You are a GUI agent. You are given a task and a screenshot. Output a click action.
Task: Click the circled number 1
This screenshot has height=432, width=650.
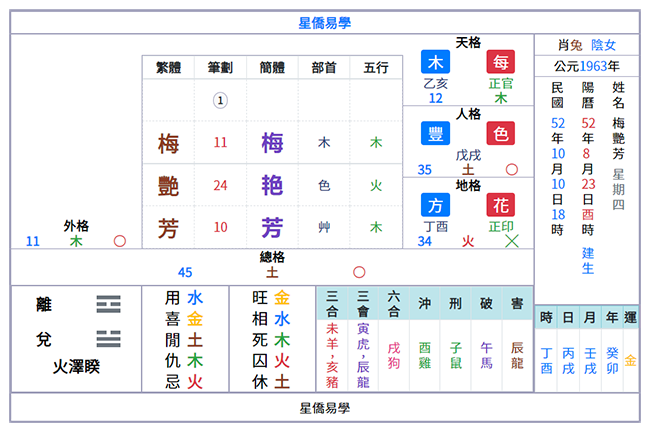tap(220, 100)
